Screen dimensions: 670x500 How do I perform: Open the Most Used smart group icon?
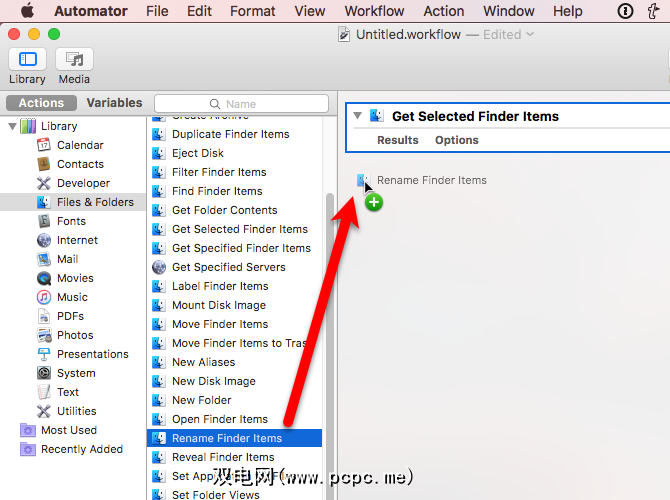28,430
